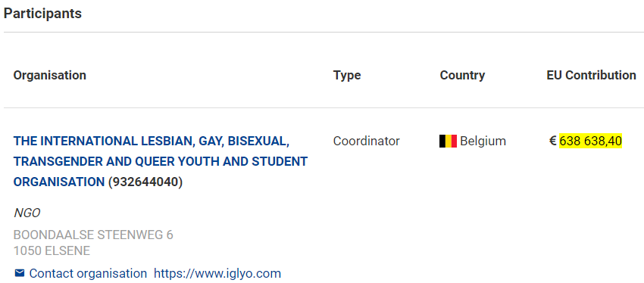Click the Organisation column header
Viewport: 644px width, 283px height.
(x=50, y=76)
